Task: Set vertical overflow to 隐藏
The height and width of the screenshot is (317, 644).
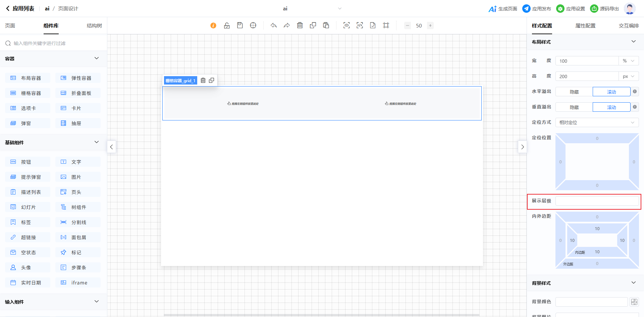Action: tap(574, 107)
